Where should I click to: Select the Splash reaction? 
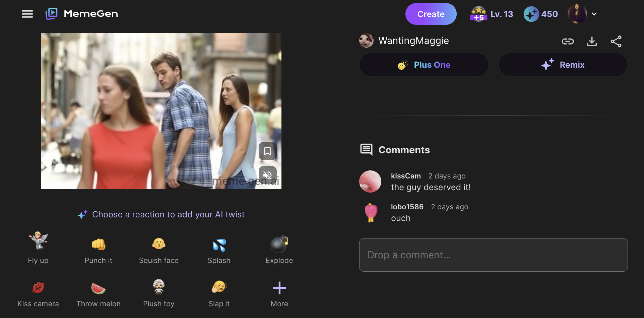[x=219, y=250]
